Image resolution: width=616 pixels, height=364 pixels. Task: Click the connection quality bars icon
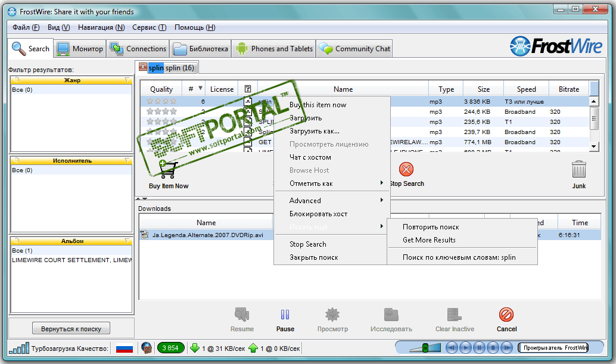[x=19, y=348]
